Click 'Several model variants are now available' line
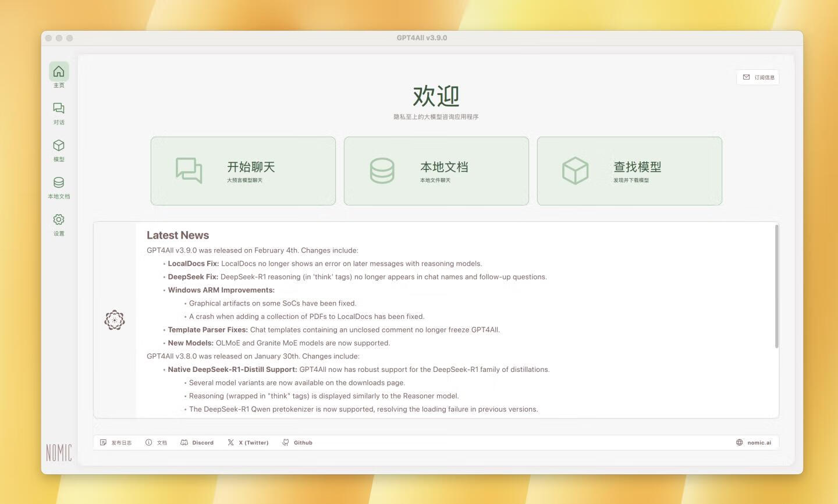Image resolution: width=838 pixels, height=504 pixels. pos(297,383)
